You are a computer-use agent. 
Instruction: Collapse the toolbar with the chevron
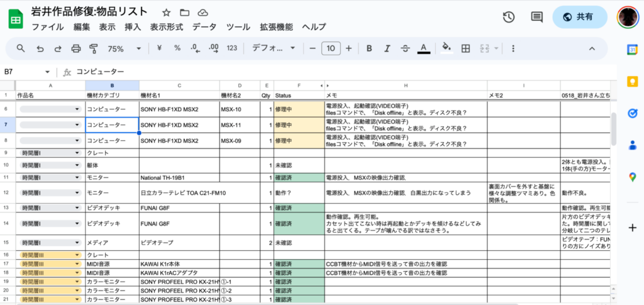coord(592,48)
